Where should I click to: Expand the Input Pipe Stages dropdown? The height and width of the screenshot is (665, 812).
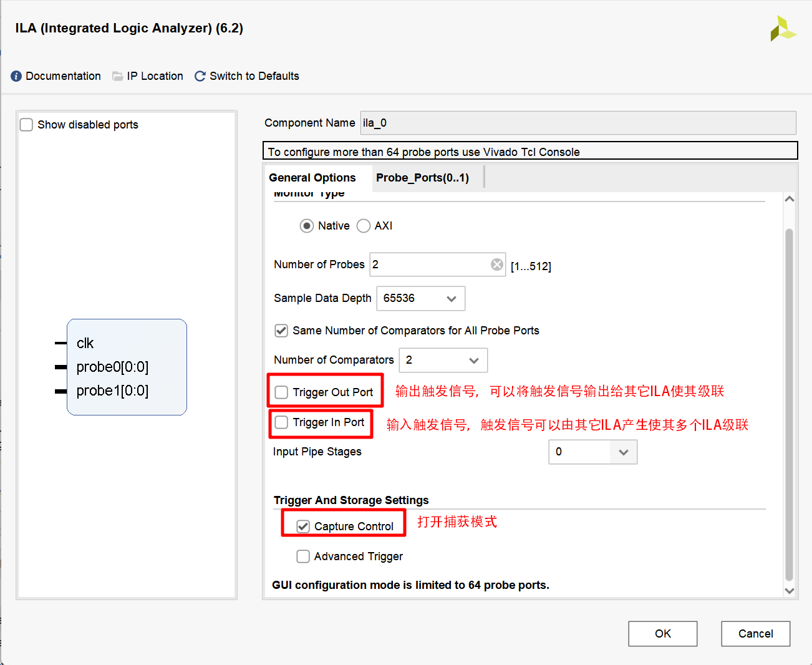pyautogui.click(x=623, y=452)
